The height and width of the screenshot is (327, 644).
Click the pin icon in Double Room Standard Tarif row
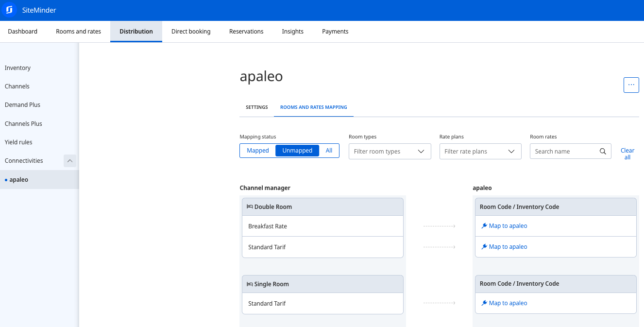pos(484,247)
